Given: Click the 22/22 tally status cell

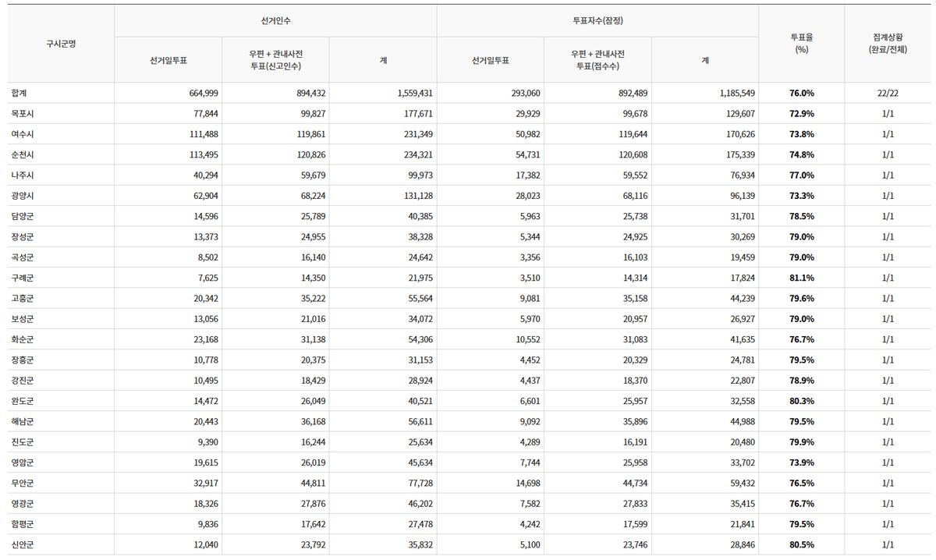Looking at the screenshot, I should point(888,93).
